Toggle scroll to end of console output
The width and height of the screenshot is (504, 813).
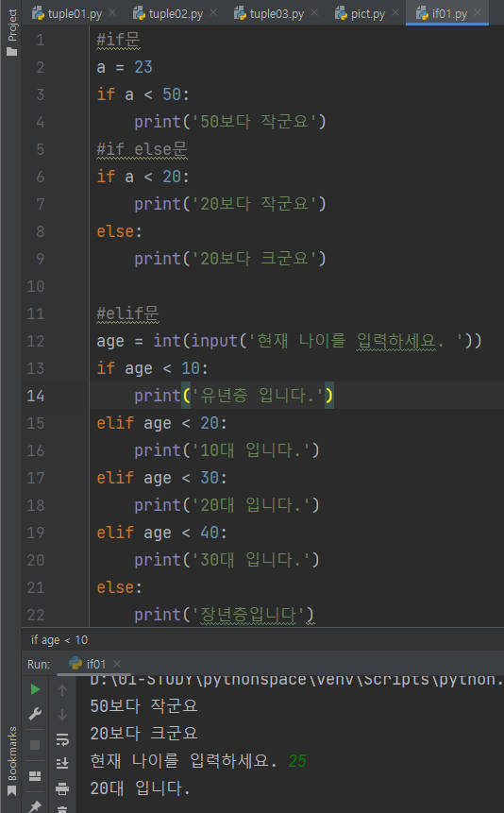pos(62,763)
